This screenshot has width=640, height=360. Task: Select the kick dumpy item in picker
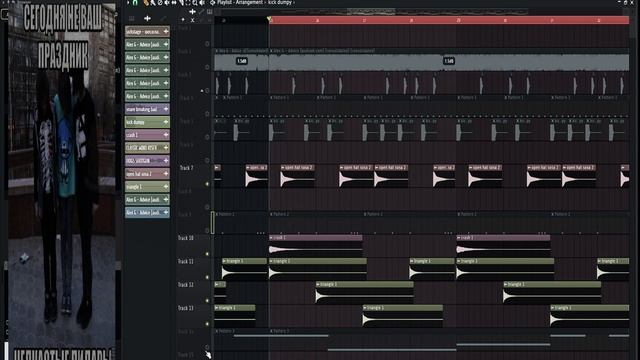click(147, 122)
